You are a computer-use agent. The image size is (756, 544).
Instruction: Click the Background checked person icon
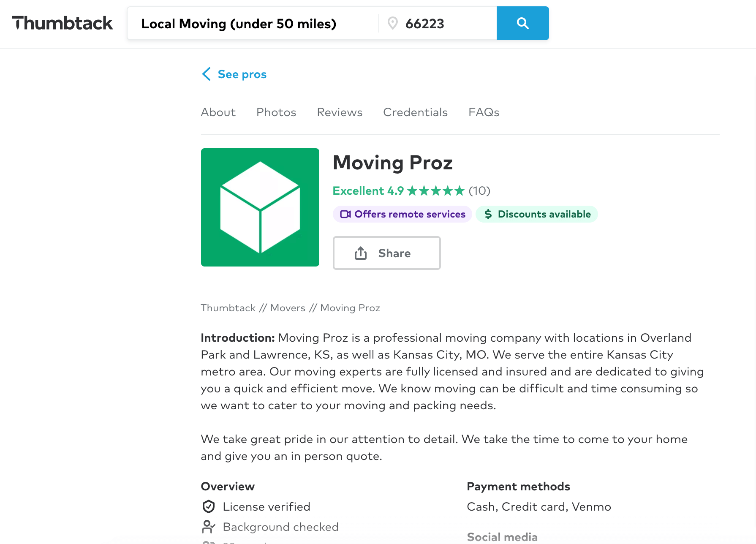coord(208,527)
